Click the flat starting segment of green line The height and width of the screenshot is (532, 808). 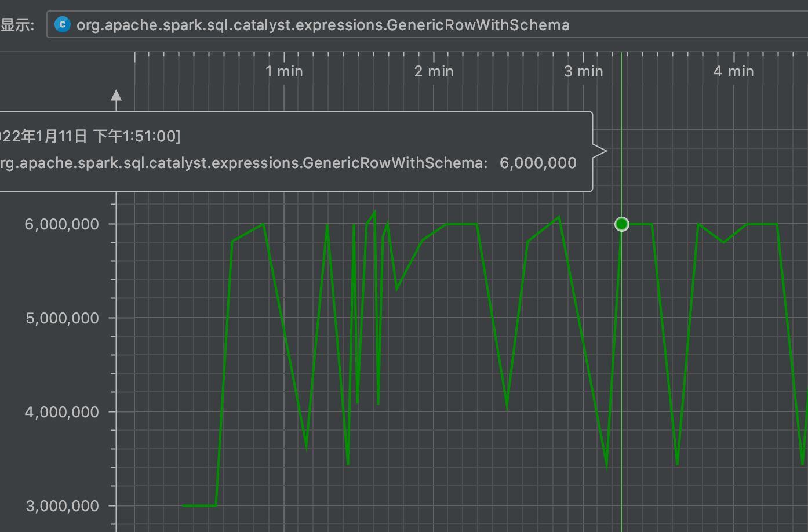click(x=199, y=505)
